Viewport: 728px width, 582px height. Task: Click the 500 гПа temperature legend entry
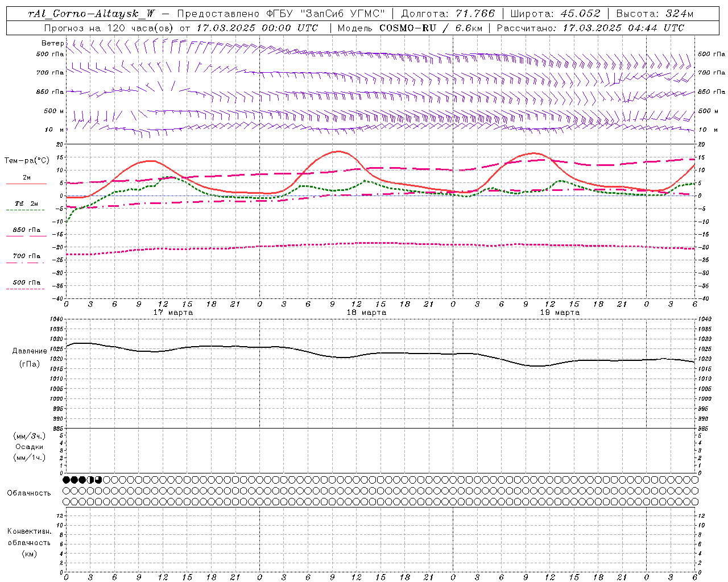(x=26, y=284)
